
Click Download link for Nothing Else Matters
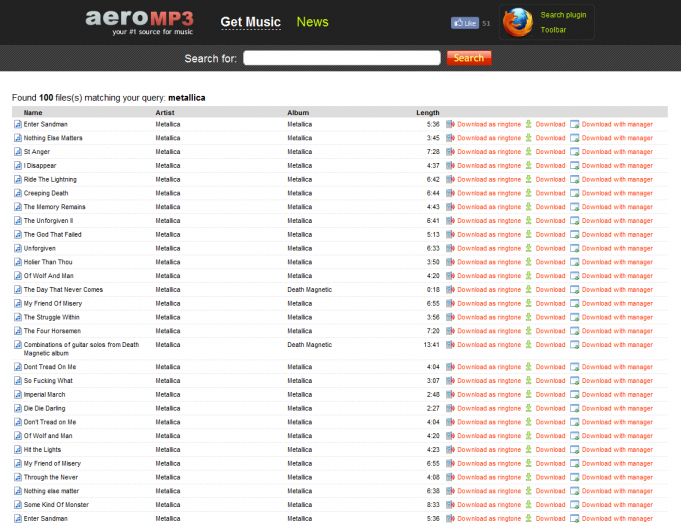click(550, 138)
